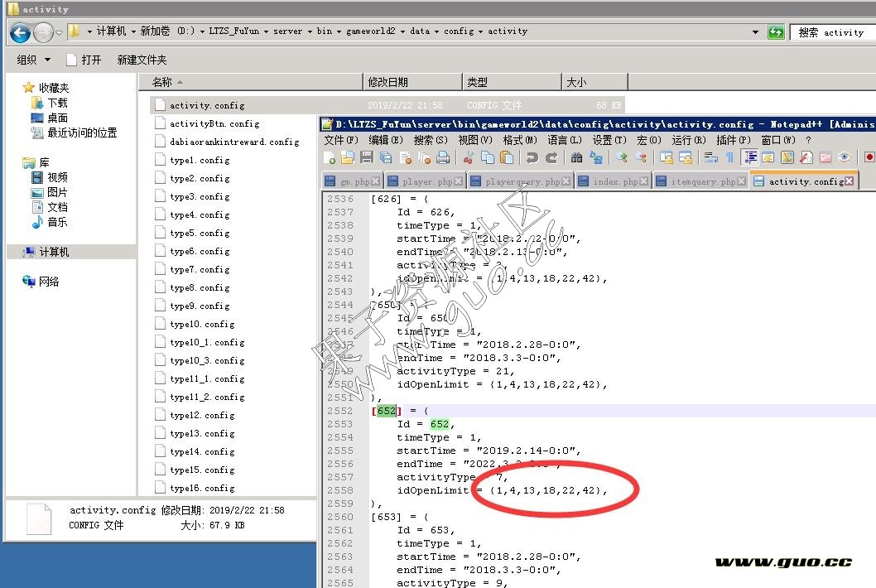This screenshot has width=876, height=588.
Task: Redo the edit via toolbar arrow
Action: [551, 158]
